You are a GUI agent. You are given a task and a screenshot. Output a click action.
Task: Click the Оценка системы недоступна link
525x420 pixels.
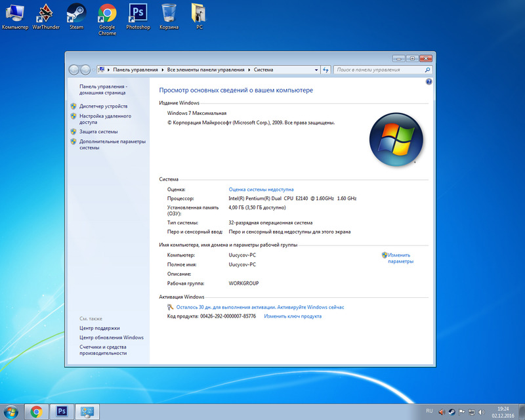261,189
